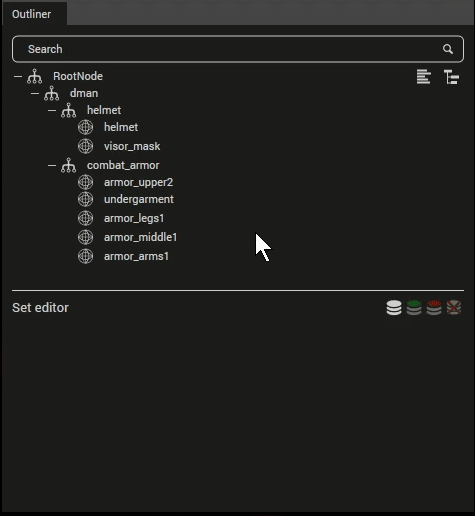The image size is (475, 516).
Task: Select the Outliner tab
Action: (32, 14)
